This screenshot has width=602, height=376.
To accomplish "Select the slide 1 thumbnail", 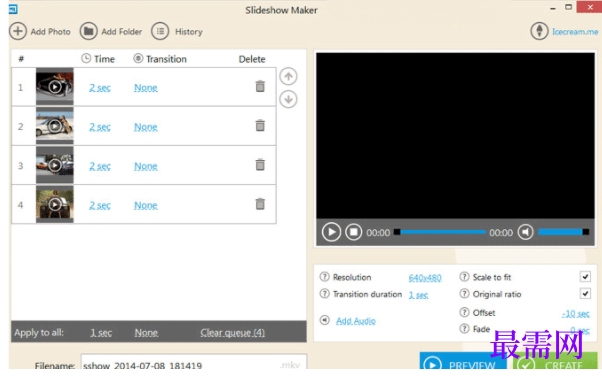I will 55,87.
